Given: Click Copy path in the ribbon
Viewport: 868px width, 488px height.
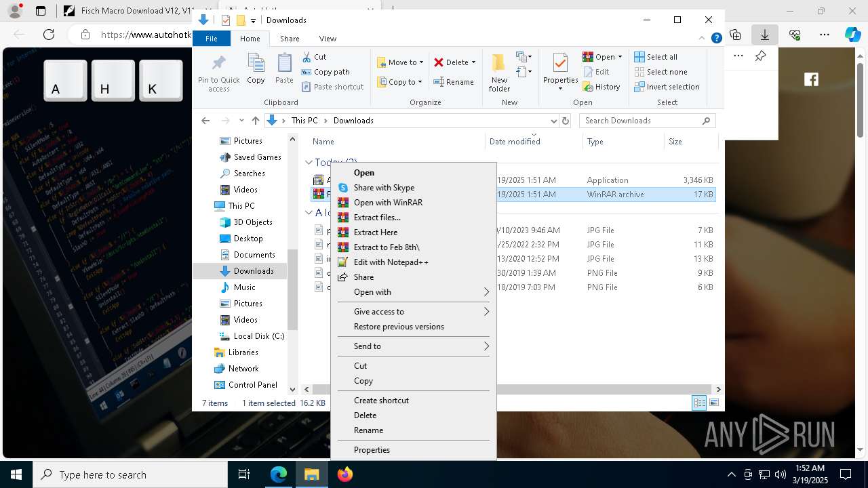Looking at the screenshot, I should [x=325, y=72].
